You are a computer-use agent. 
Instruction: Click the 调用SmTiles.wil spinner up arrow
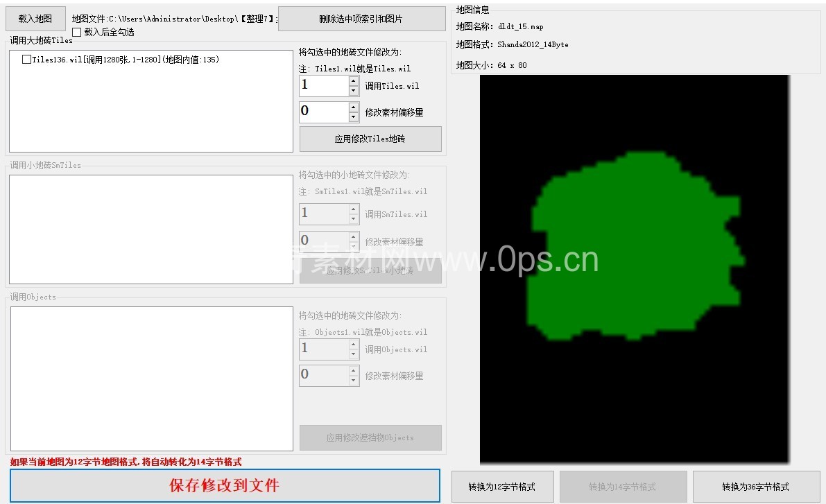pyautogui.click(x=354, y=209)
